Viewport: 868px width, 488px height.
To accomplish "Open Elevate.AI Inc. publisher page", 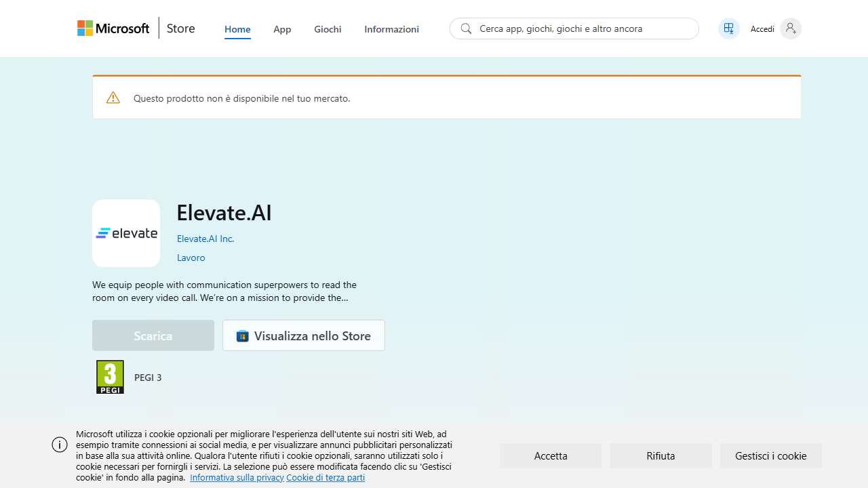I will [x=205, y=239].
